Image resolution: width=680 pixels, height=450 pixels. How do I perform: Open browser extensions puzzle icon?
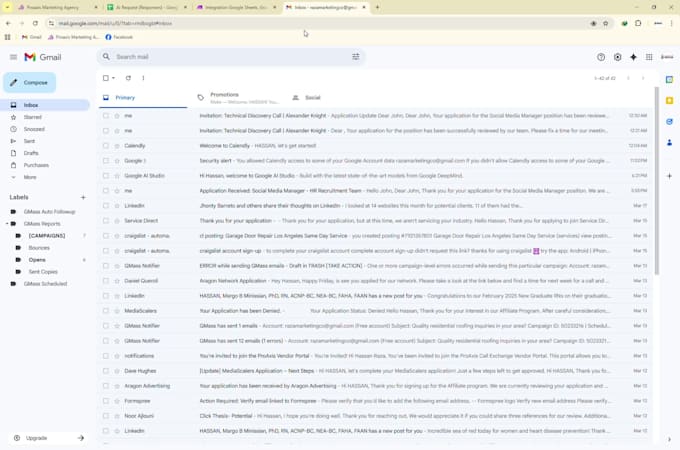(638, 23)
